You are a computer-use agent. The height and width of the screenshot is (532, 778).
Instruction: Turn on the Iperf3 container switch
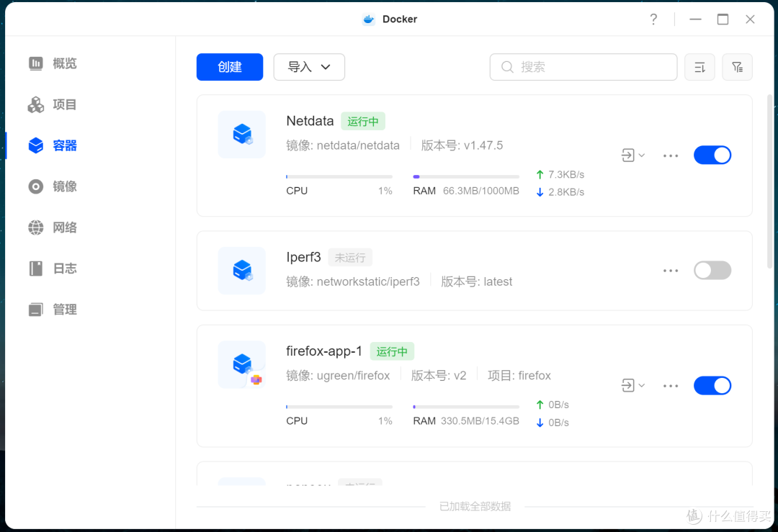pos(712,270)
